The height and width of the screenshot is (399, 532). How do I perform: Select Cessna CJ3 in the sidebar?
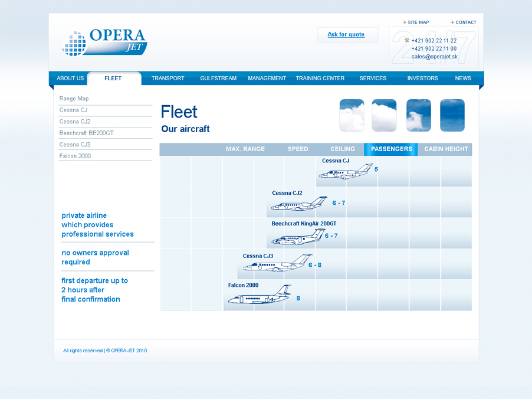click(x=75, y=145)
